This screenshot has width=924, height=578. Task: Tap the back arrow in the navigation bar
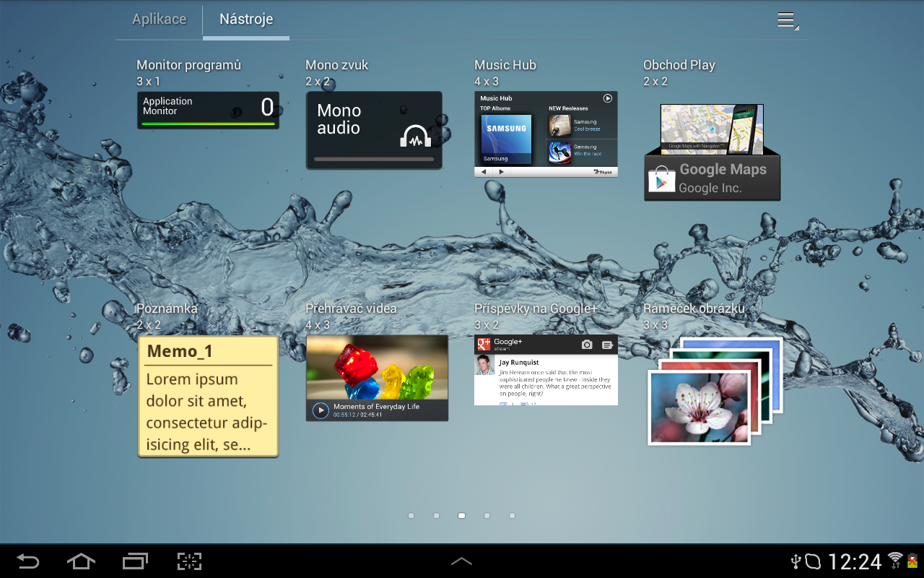point(27,561)
